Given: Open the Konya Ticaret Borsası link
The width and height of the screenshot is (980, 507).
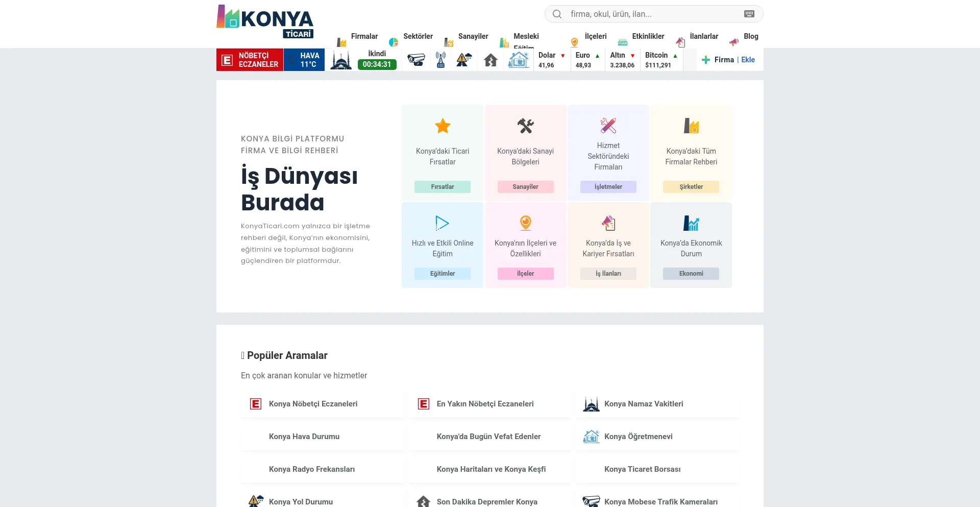Looking at the screenshot, I should click(642, 469).
